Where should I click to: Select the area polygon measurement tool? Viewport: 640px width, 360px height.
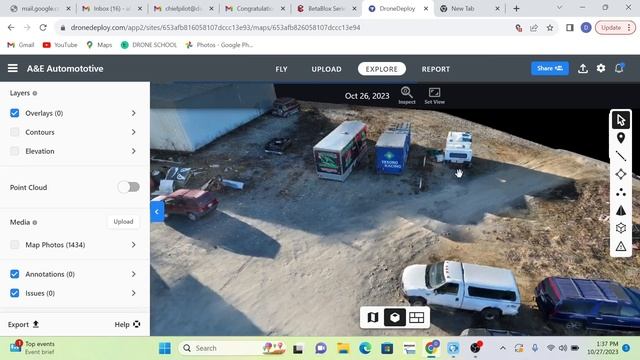tap(620, 174)
